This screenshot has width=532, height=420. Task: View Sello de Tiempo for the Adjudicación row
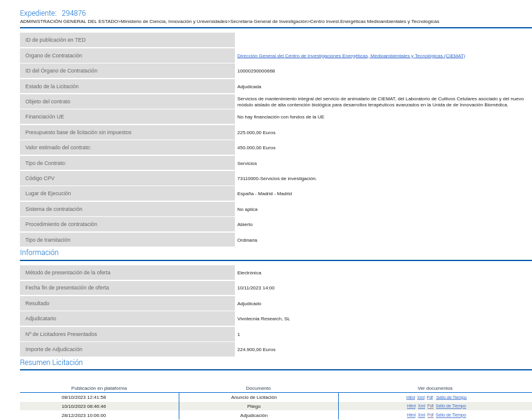point(451,415)
